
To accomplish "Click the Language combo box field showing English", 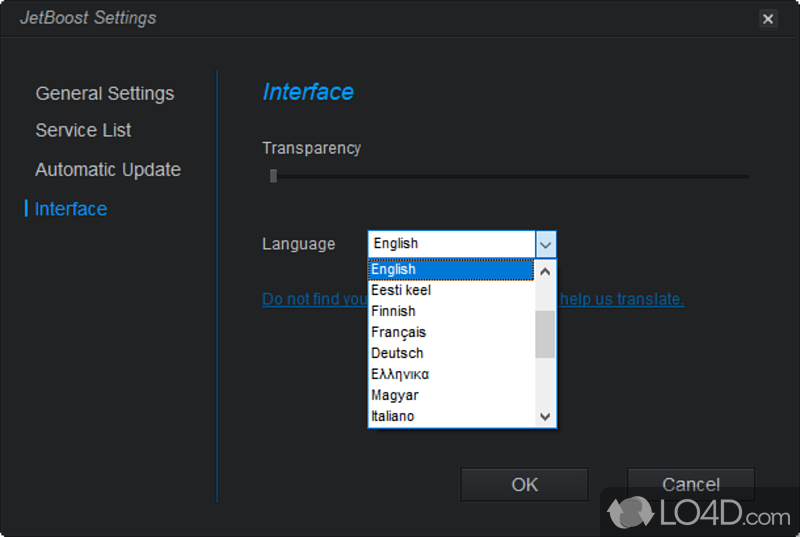I will (x=451, y=244).
